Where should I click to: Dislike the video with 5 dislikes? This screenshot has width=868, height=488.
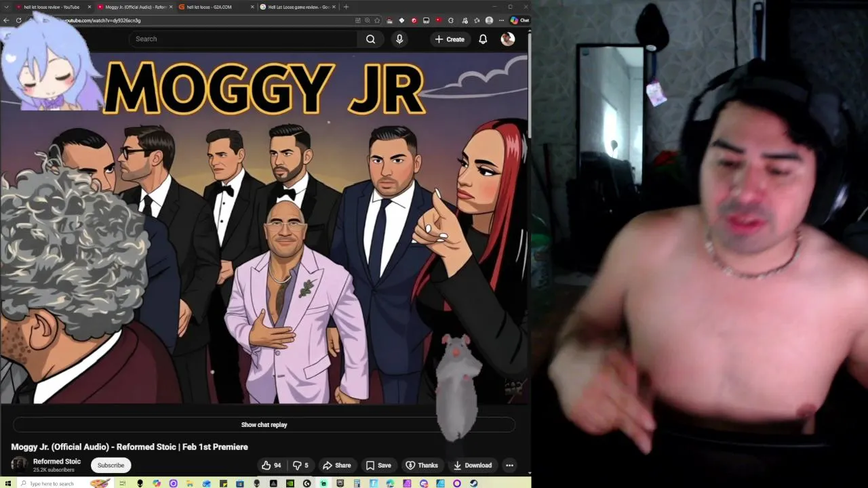tap(300, 465)
